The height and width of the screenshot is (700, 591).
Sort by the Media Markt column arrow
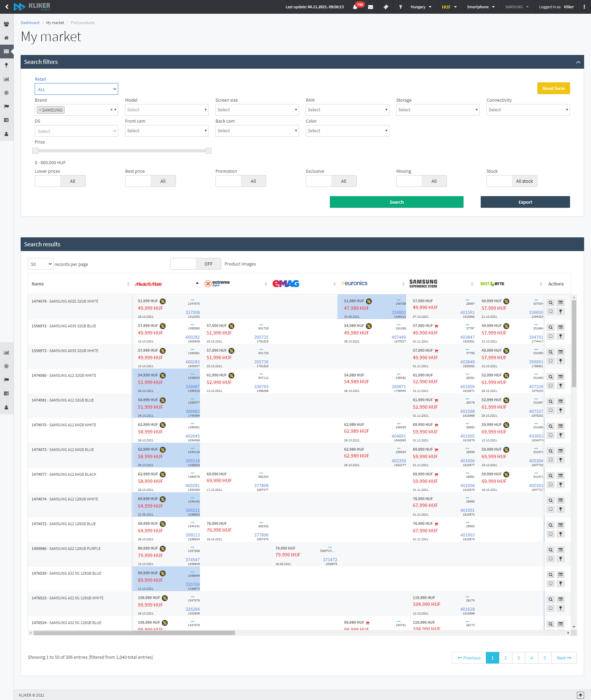[197, 284]
